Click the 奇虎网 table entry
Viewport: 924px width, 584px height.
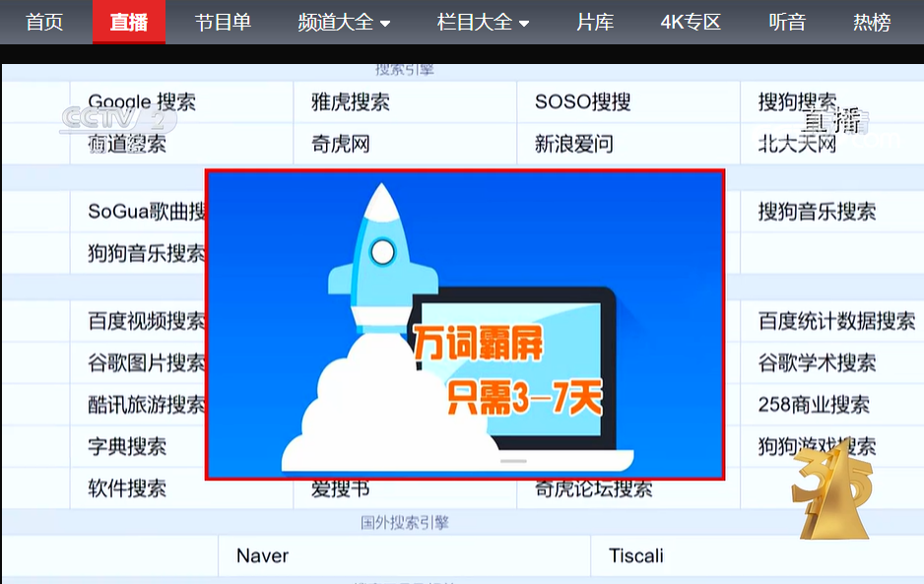pyautogui.click(x=341, y=144)
